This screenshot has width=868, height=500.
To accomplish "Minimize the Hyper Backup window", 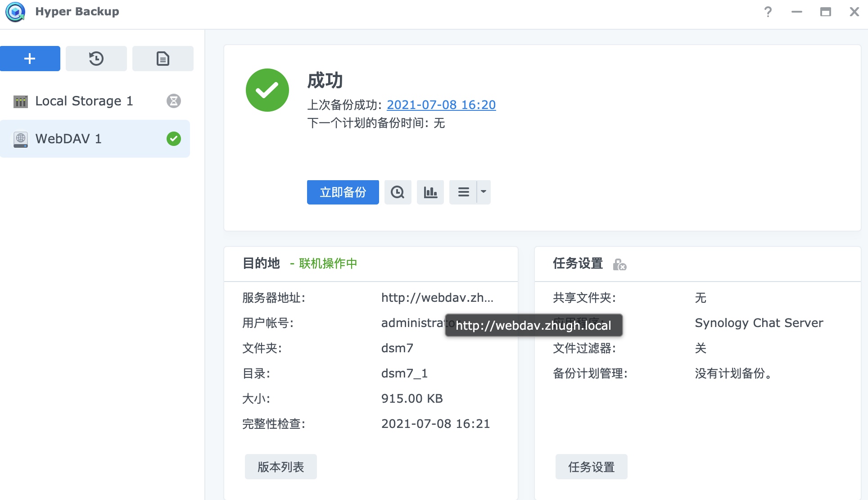I will (797, 12).
